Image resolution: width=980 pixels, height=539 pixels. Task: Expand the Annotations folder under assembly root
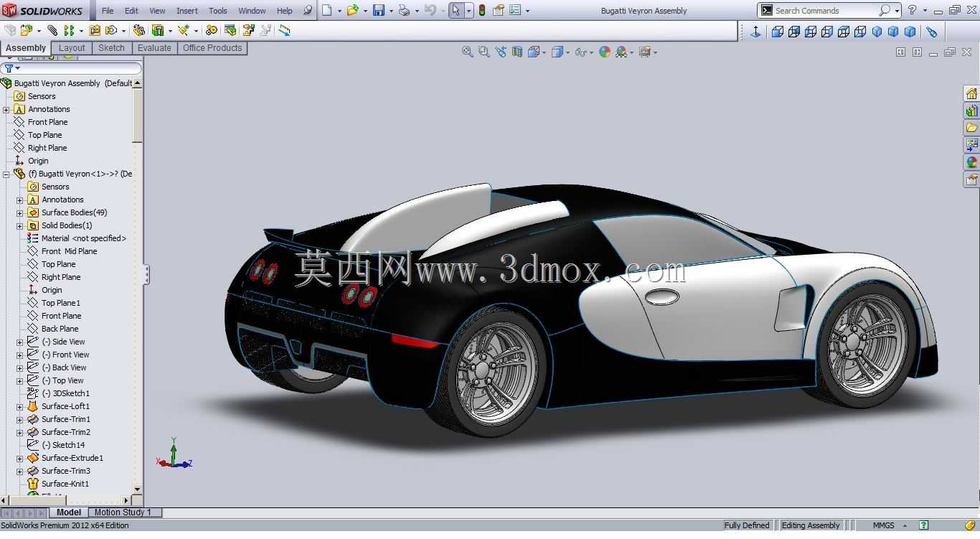tap(6, 110)
